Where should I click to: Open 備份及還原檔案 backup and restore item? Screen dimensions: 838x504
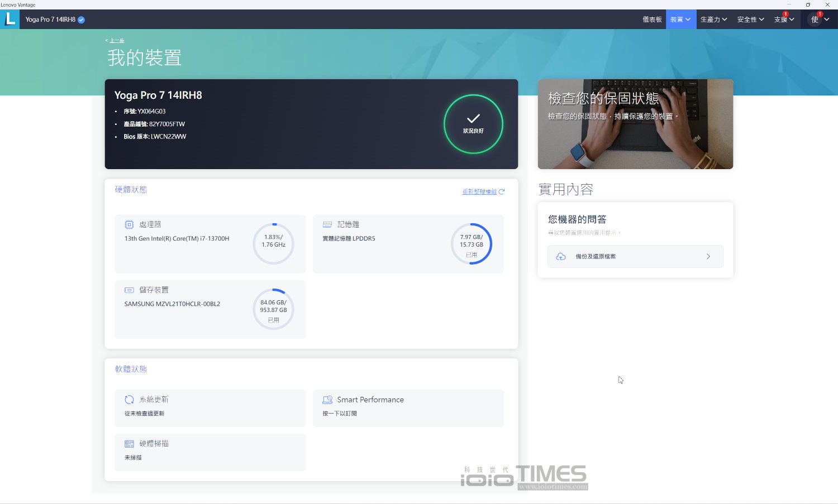pos(635,257)
